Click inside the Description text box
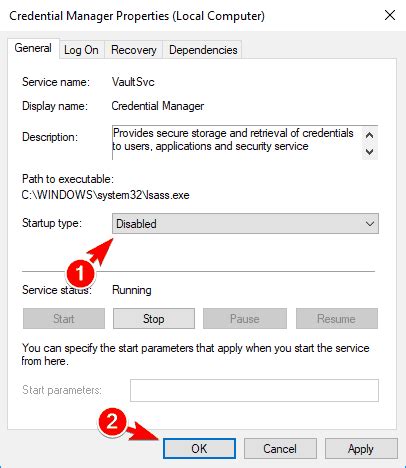The image size is (406, 468). point(237,143)
